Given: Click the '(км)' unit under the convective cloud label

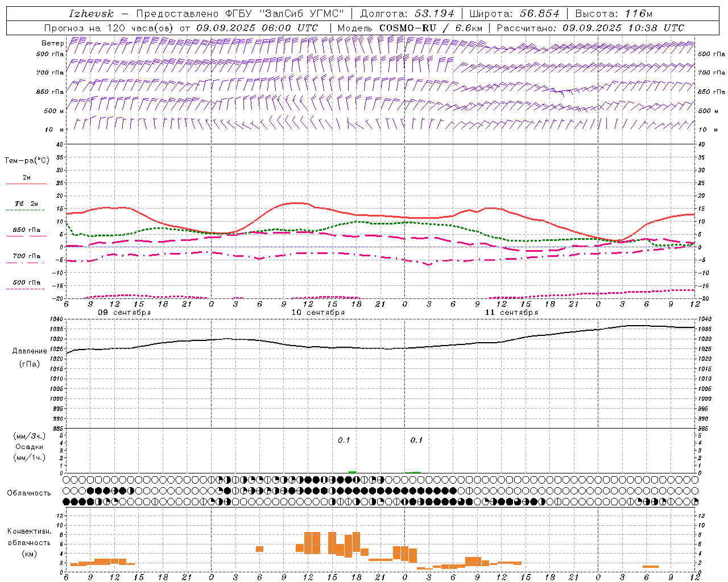Looking at the screenshot, I should [29, 554].
